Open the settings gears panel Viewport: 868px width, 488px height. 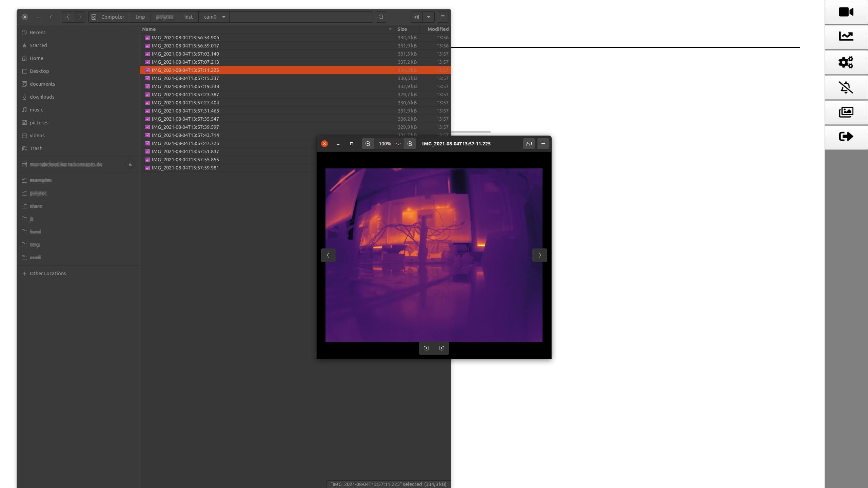[x=846, y=62]
